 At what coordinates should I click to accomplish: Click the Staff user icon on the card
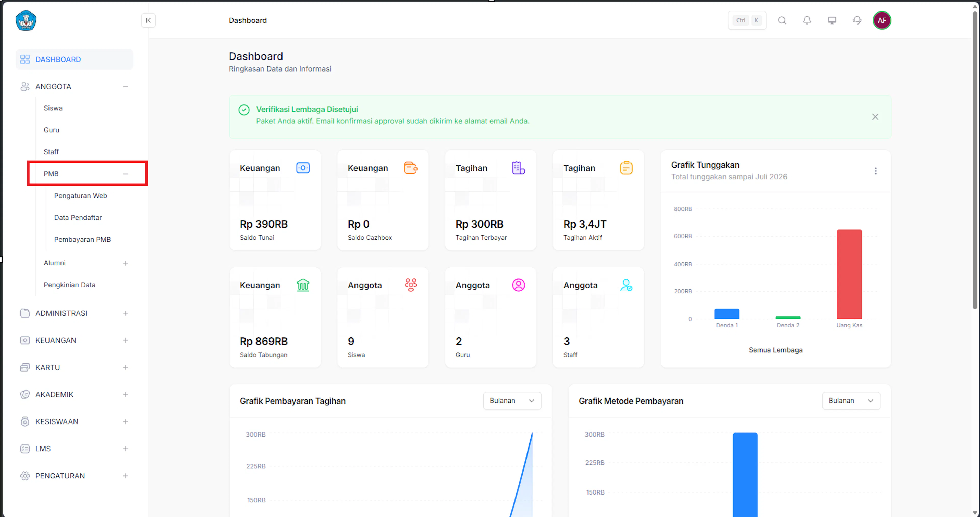626,285
